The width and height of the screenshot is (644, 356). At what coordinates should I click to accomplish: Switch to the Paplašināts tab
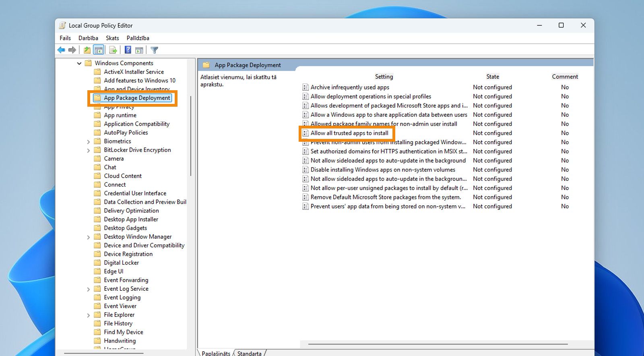pyautogui.click(x=216, y=353)
